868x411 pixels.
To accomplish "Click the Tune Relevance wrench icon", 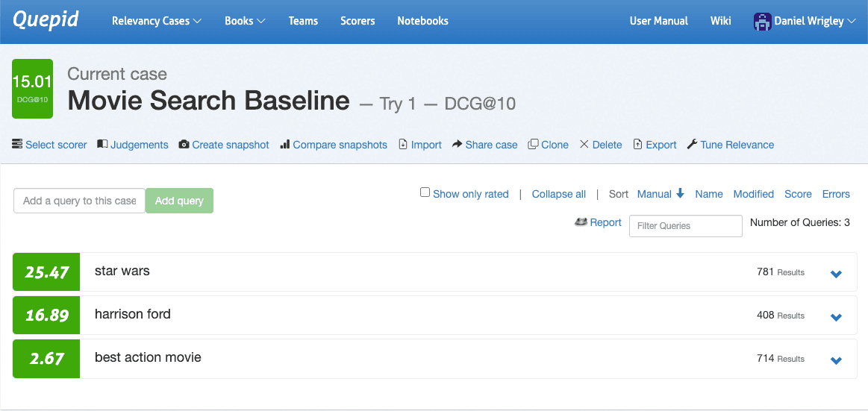I will pyautogui.click(x=692, y=145).
